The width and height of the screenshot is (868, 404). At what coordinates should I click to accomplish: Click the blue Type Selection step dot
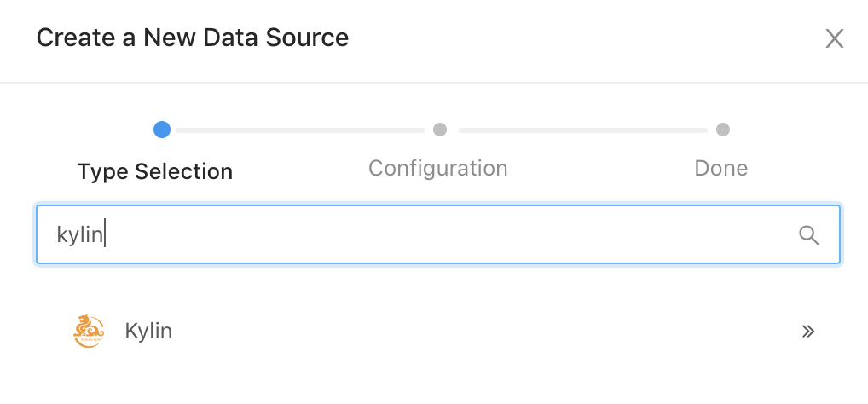(162, 130)
